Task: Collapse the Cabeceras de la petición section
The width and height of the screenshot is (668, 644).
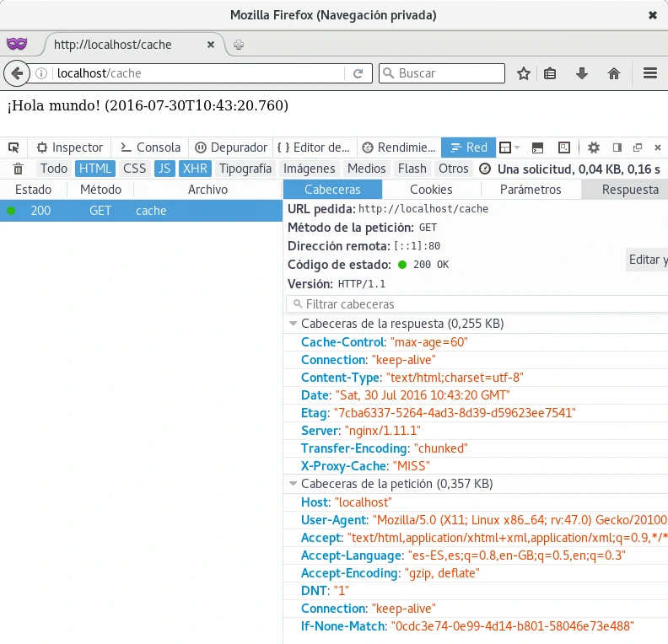Action: [x=294, y=484]
